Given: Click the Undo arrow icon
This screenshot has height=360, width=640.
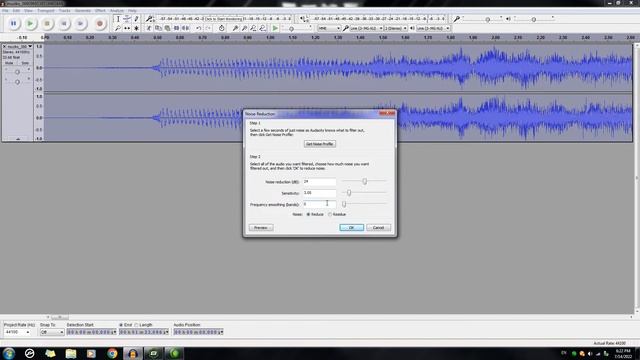Looking at the screenshot, I should (198, 28).
